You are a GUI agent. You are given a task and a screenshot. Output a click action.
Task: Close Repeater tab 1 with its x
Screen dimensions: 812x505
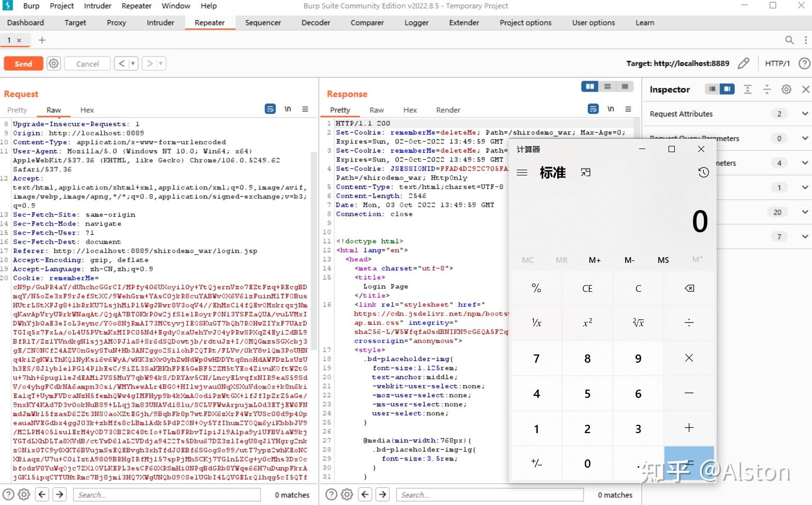19,40
